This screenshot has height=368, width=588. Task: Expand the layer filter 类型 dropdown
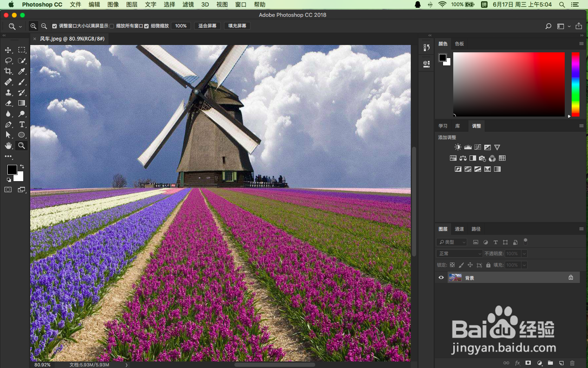452,242
